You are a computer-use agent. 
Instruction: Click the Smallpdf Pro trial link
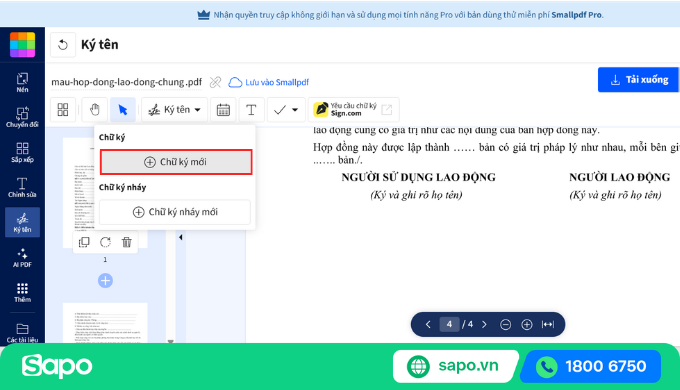tap(576, 15)
